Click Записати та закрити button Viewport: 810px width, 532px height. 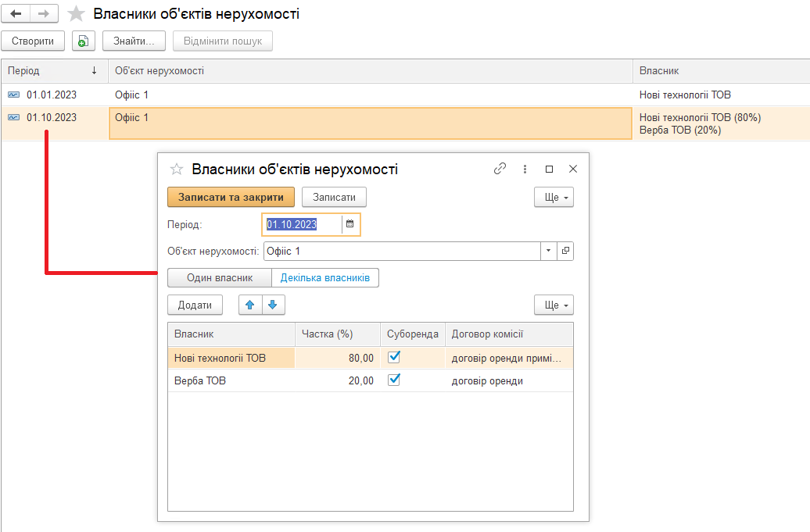[231, 197]
